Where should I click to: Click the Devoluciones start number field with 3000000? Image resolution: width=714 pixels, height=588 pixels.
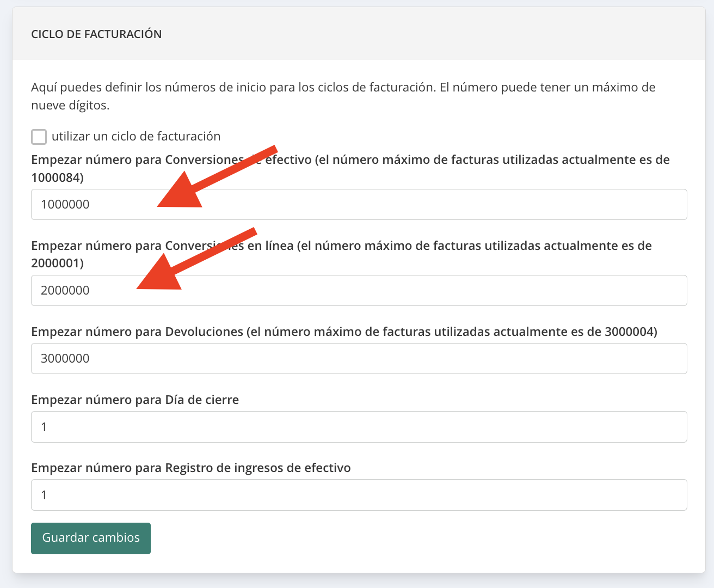pyautogui.click(x=359, y=359)
